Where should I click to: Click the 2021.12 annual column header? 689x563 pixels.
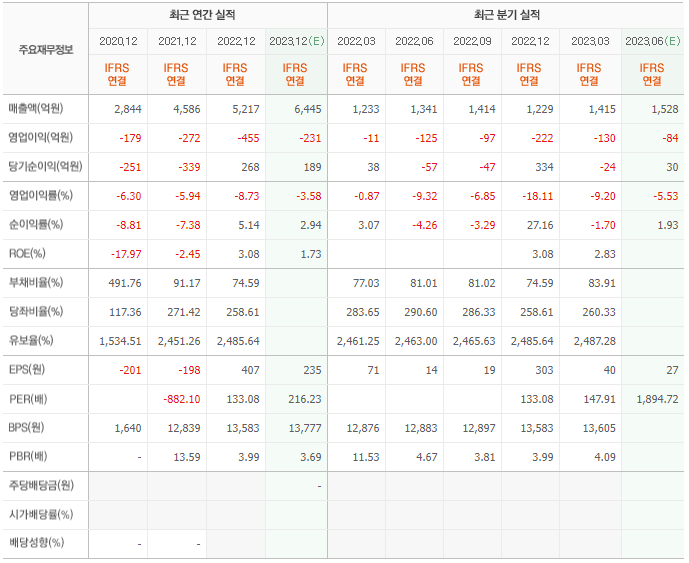coord(177,41)
